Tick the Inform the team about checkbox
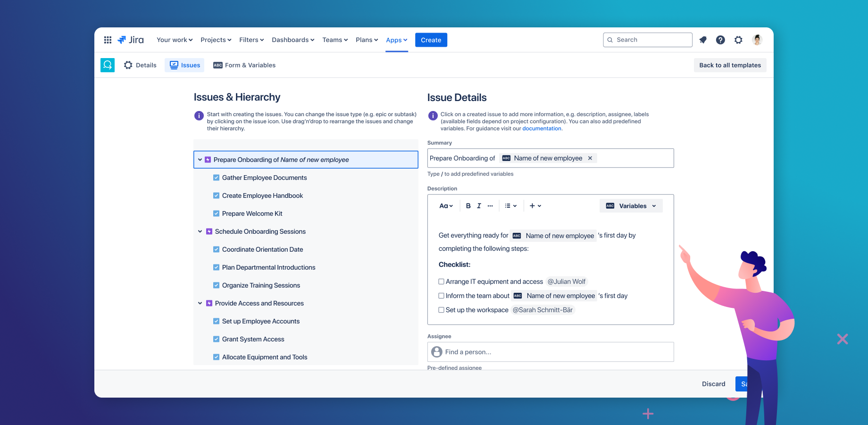The height and width of the screenshot is (425, 868). (x=441, y=296)
